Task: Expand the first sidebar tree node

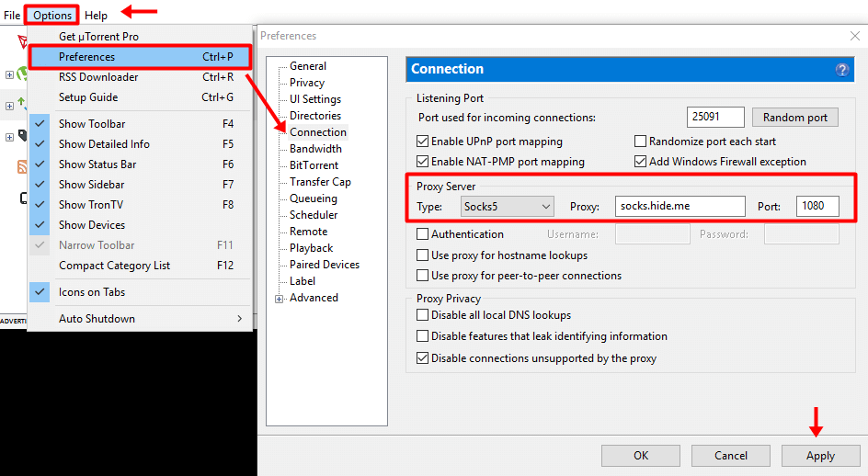Action: pyautogui.click(x=9, y=74)
